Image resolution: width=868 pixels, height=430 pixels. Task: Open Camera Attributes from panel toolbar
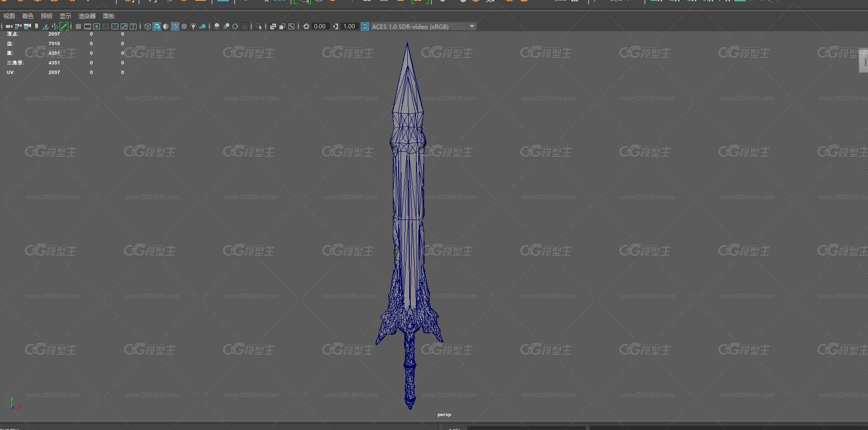point(27,26)
